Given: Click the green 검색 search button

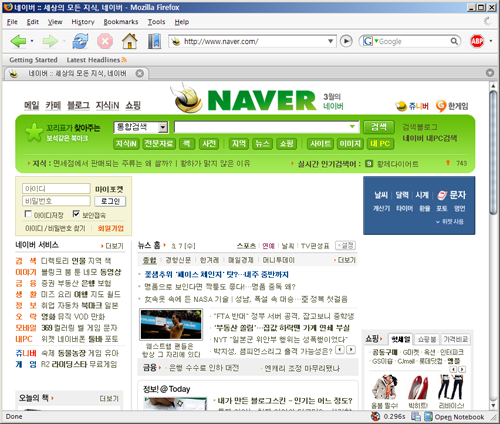Looking at the screenshot, I should 379,127.
